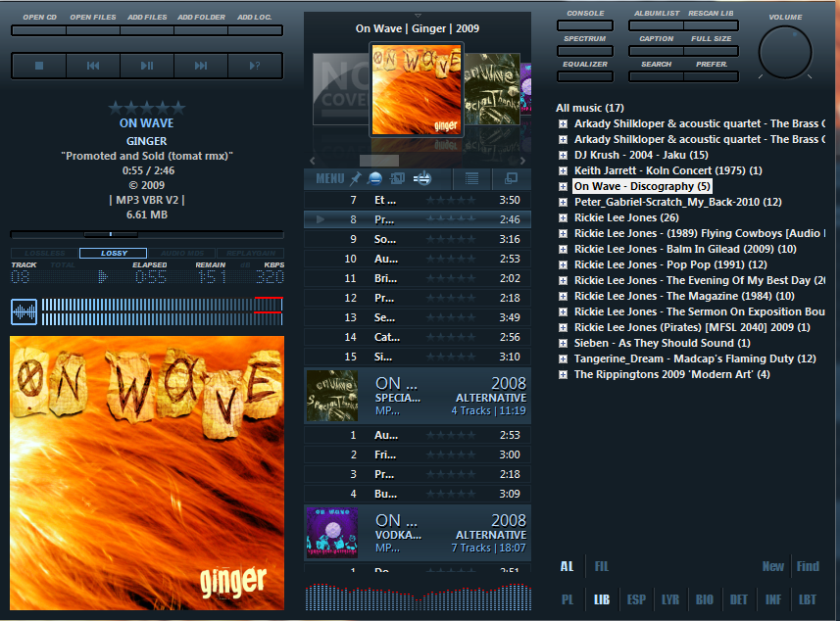The width and height of the screenshot is (840, 621).
Task: Click the pin icon in playlist toolbar
Action: (355, 179)
